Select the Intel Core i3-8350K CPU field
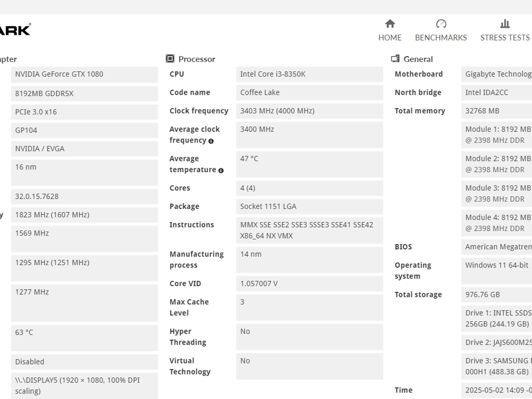 [309, 74]
